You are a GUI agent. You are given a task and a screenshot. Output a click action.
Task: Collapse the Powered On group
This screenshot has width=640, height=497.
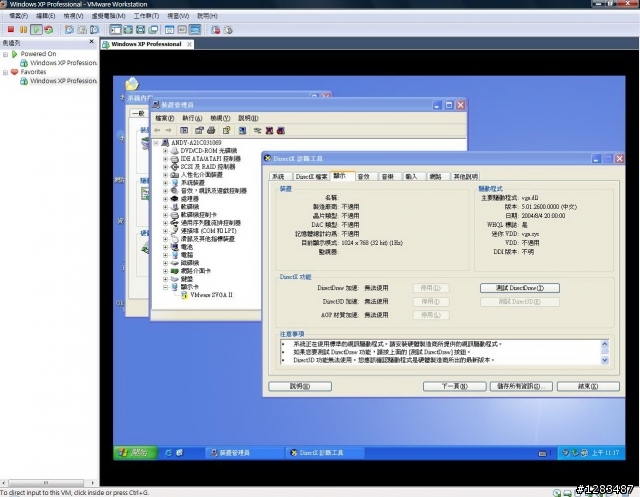6,54
